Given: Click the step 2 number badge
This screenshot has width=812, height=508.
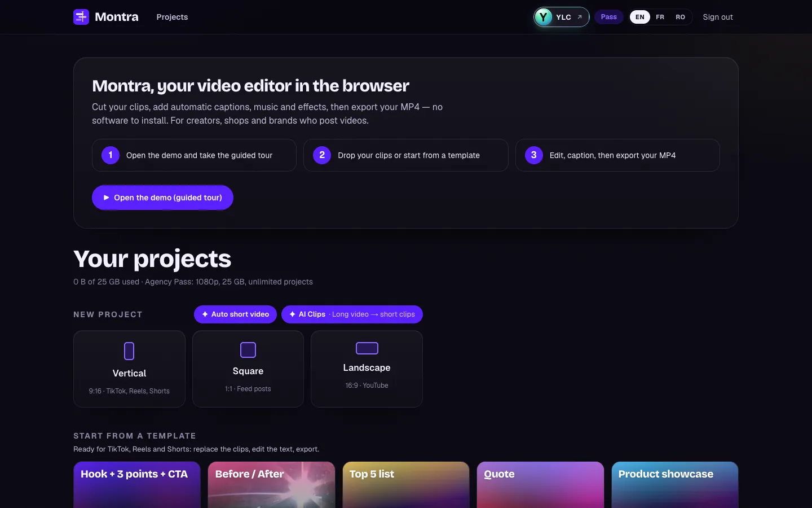Looking at the screenshot, I should tap(322, 155).
